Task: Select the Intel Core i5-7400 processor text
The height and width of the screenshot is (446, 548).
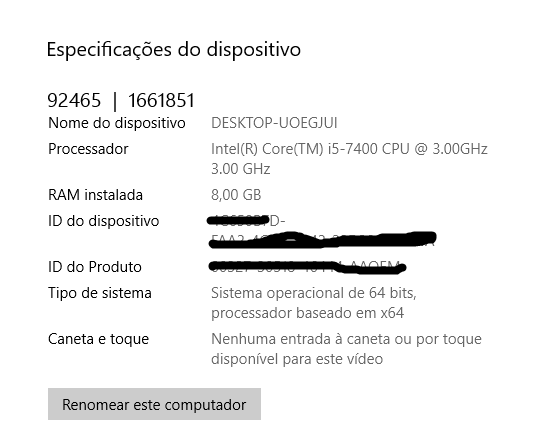Action: (349, 149)
